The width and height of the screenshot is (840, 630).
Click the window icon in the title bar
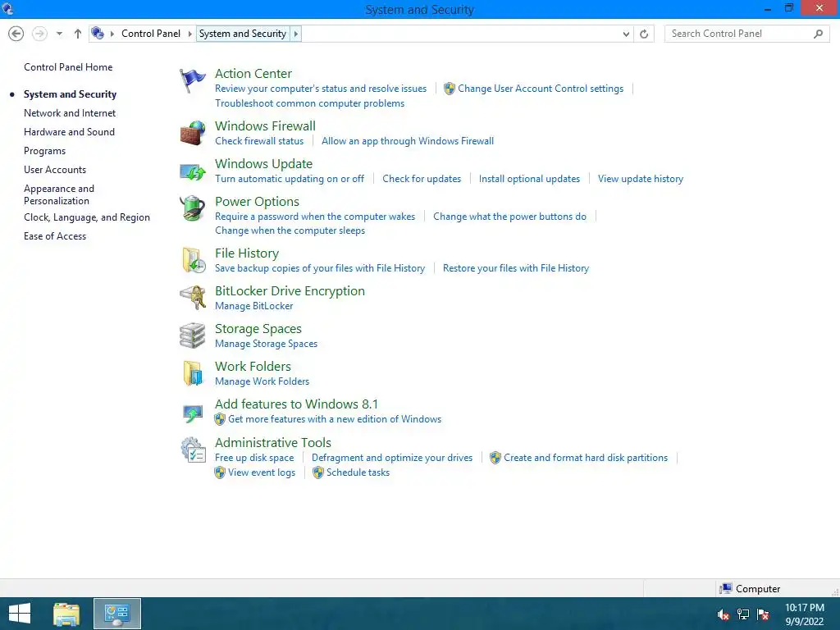pos(7,8)
